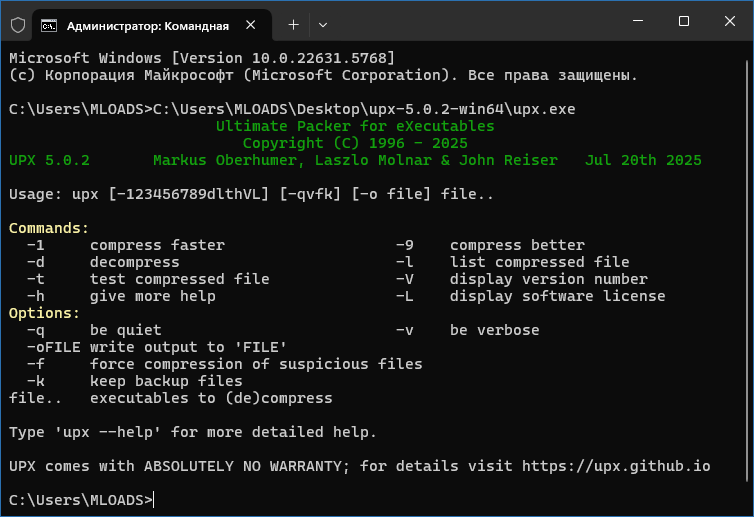Click the "Type 'upx --help'" hint line
The width and height of the screenshot is (754, 517).
pyautogui.click(x=192, y=432)
